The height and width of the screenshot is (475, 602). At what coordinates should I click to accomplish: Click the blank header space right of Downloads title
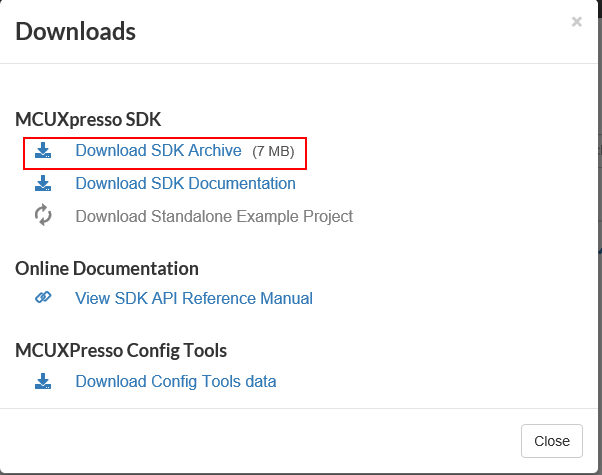[350, 32]
